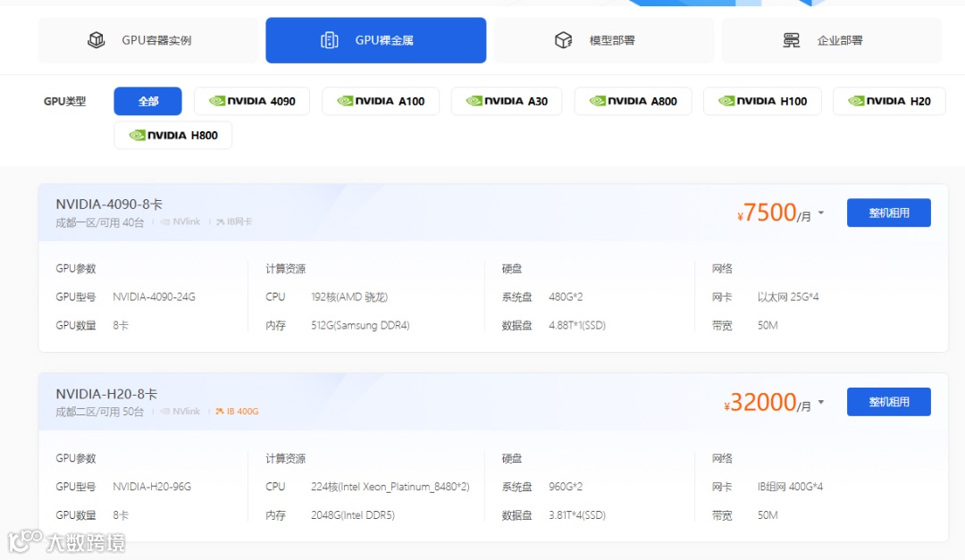
Task: Click the IB网卡 icon under NVIDIA-4090-8卡
Action: pos(221,222)
